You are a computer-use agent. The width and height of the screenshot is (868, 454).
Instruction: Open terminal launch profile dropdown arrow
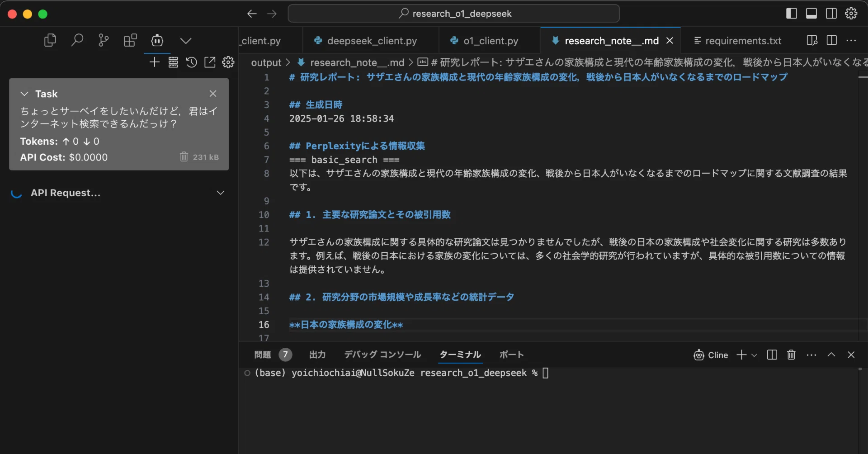[754, 355]
